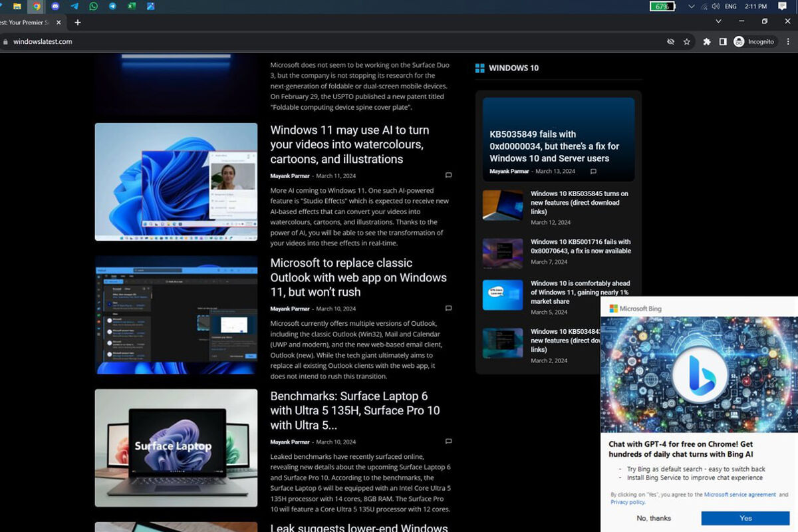Launch WhatsApp from the taskbar
The width and height of the screenshot is (798, 532).
click(94, 6)
